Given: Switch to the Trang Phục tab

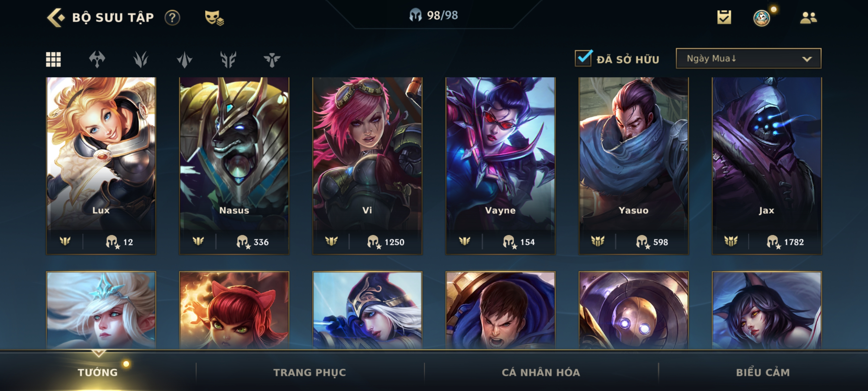Looking at the screenshot, I should click(x=309, y=372).
